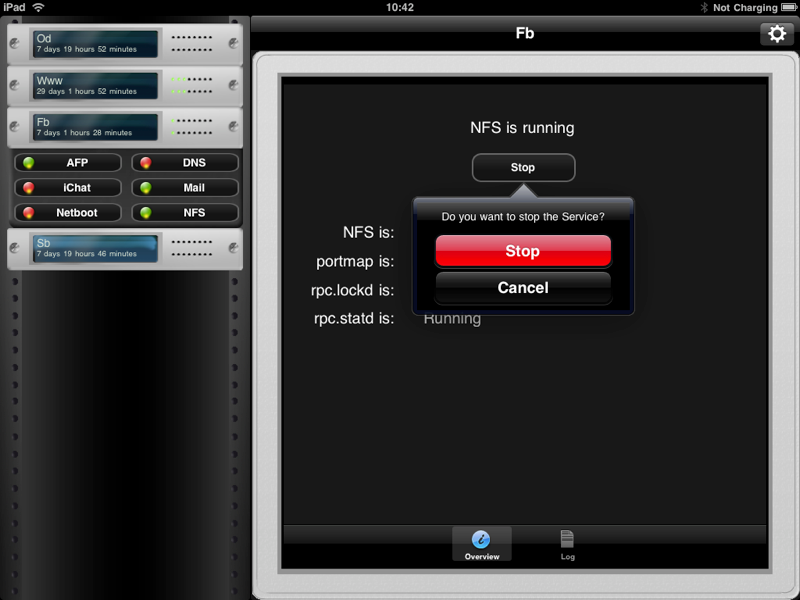Screen dimensions: 800x600
Task: Click the right rack screw of Sb server
Action: [x=234, y=248]
